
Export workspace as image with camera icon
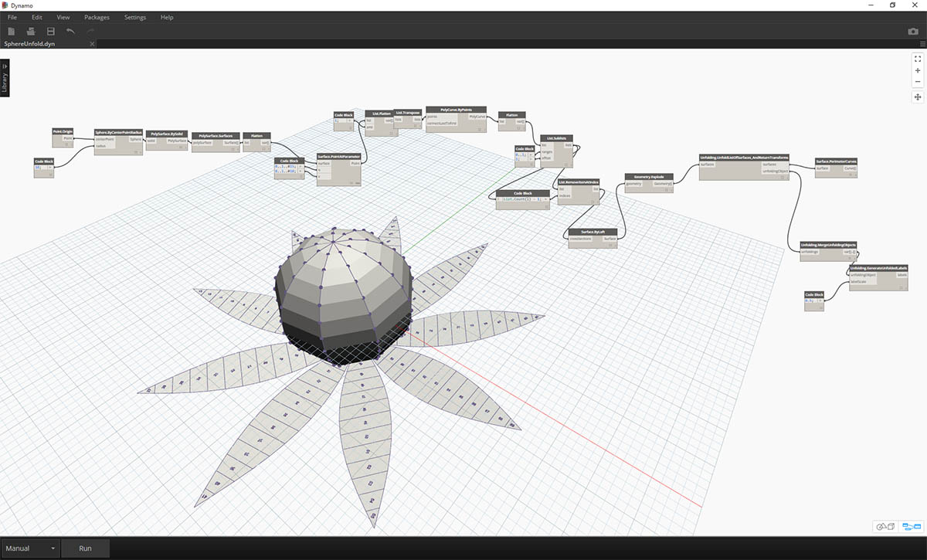tap(913, 32)
